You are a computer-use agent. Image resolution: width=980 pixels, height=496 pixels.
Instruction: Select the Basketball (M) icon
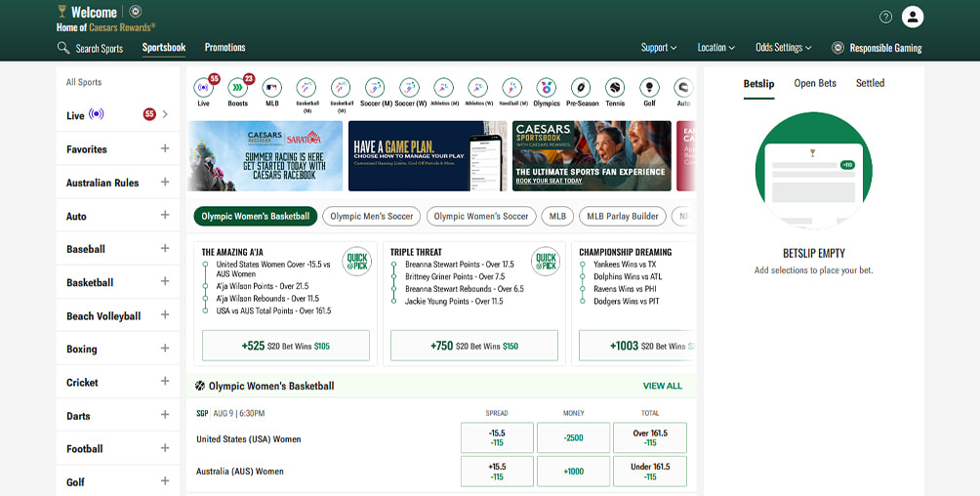[x=306, y=88]
